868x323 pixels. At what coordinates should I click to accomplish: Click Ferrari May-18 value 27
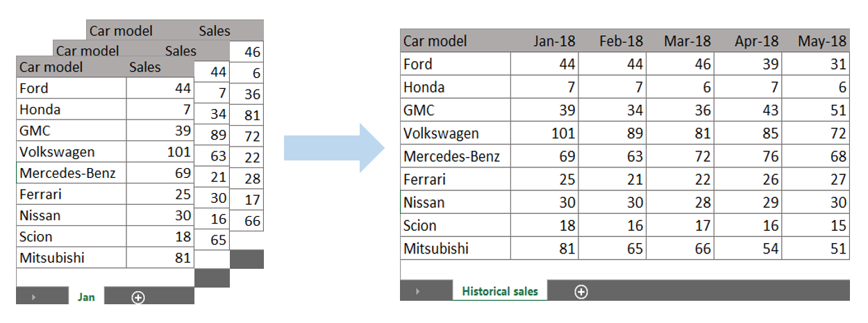point(815,179)
